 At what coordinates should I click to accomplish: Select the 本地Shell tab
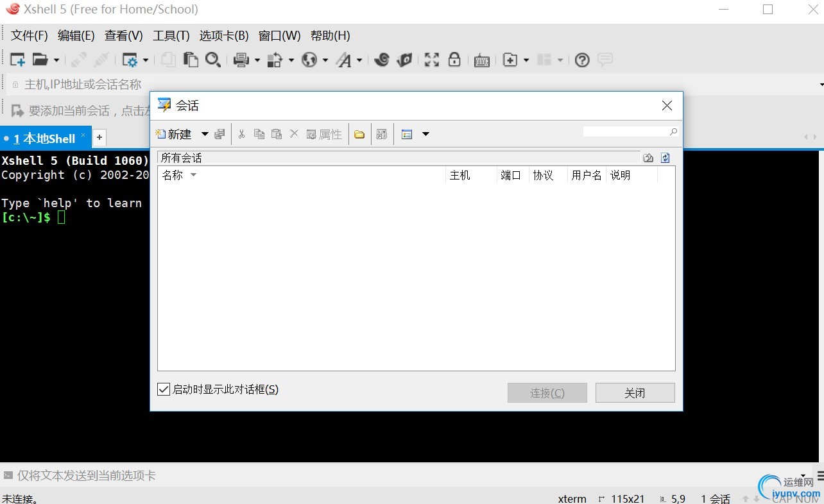point(44,139)
